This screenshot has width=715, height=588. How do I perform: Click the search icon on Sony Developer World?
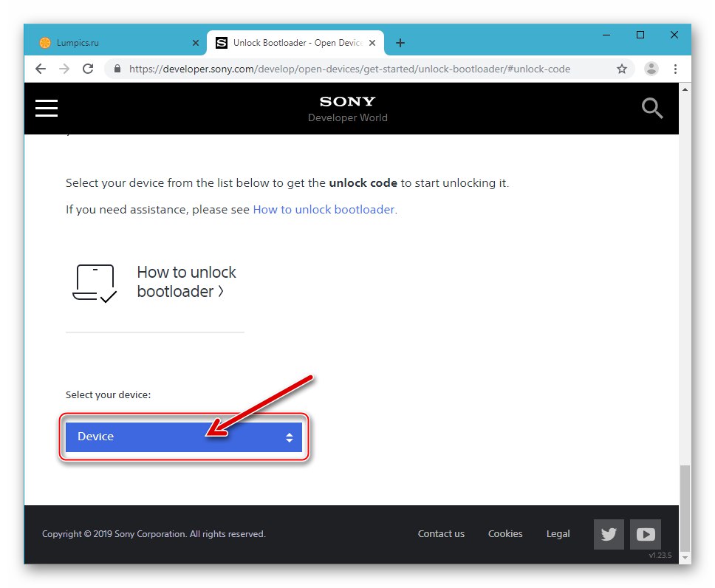point(652,108)
